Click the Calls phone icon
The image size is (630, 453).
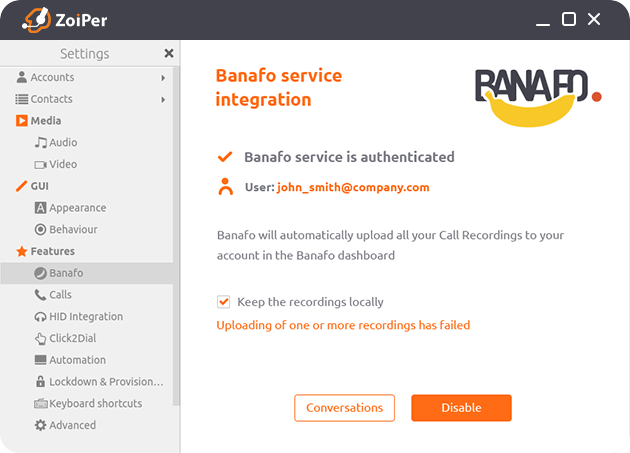pos(40,295)
